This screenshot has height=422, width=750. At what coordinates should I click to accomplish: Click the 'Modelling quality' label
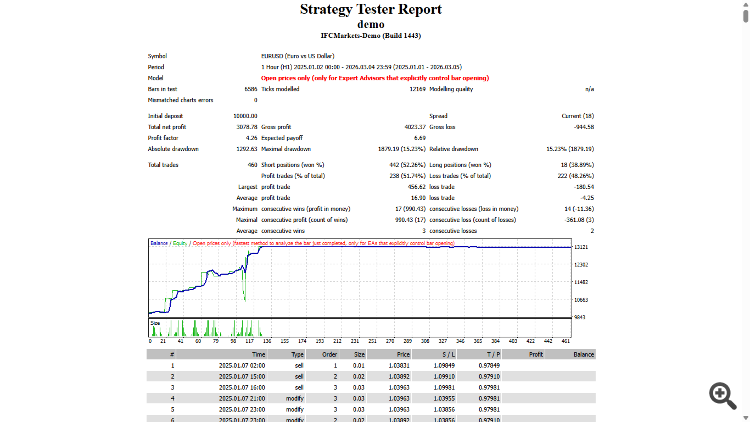pos(451,89)
